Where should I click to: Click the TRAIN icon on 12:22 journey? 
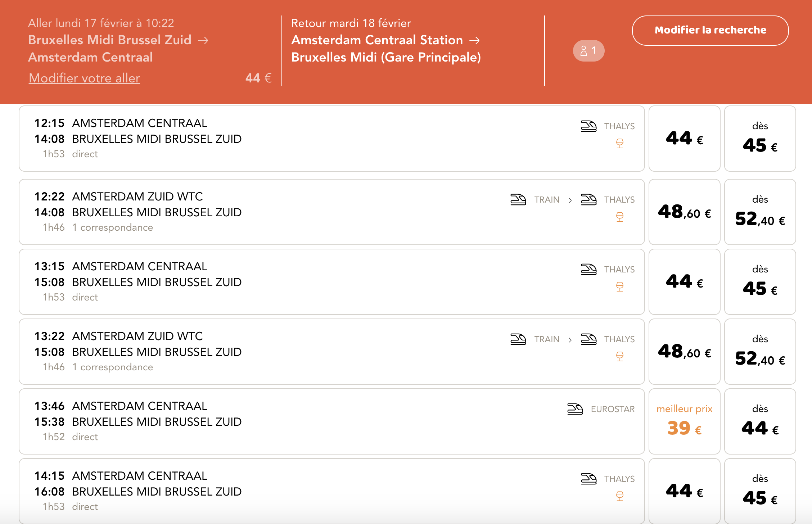pos(518,200)
